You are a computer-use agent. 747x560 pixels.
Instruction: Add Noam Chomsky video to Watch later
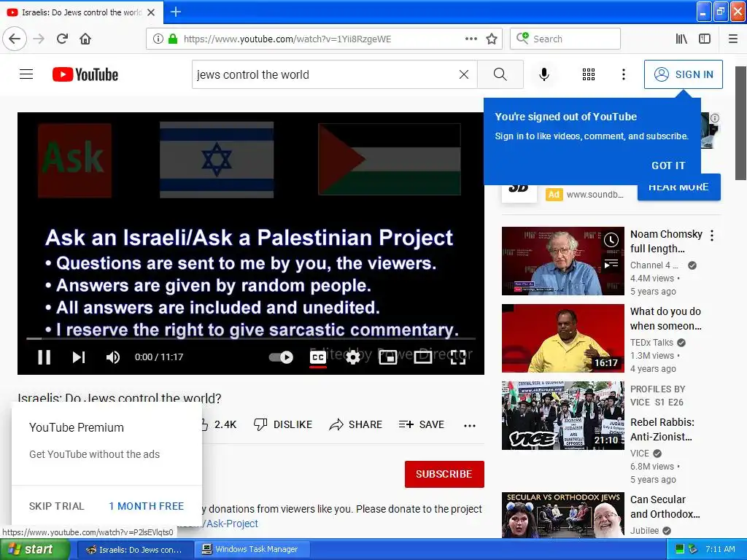coord(611,240)
